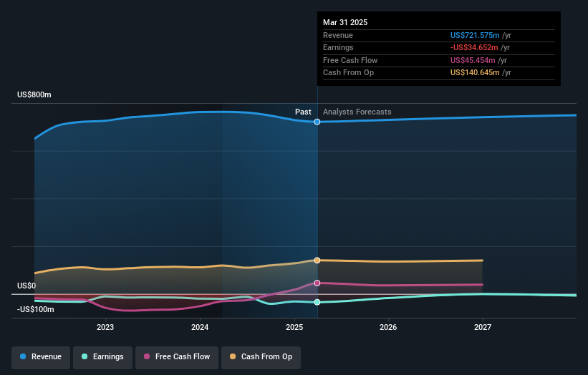Click the teal Earnings data point marker
588x375 pixels.
(317, 302)
